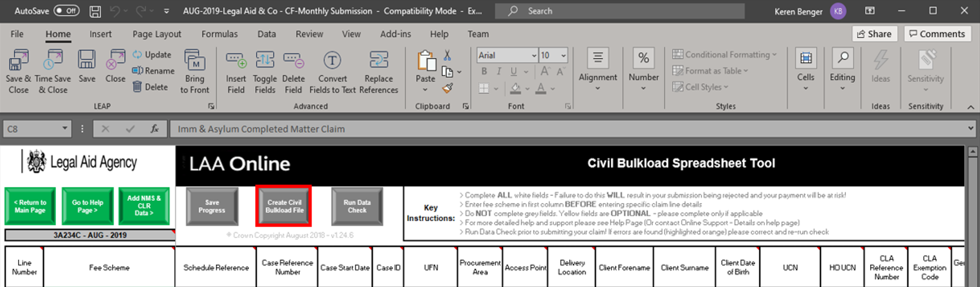Toggle the AutoSave switch
This screenshot has width=980, height=287.
tap(66, 11)
